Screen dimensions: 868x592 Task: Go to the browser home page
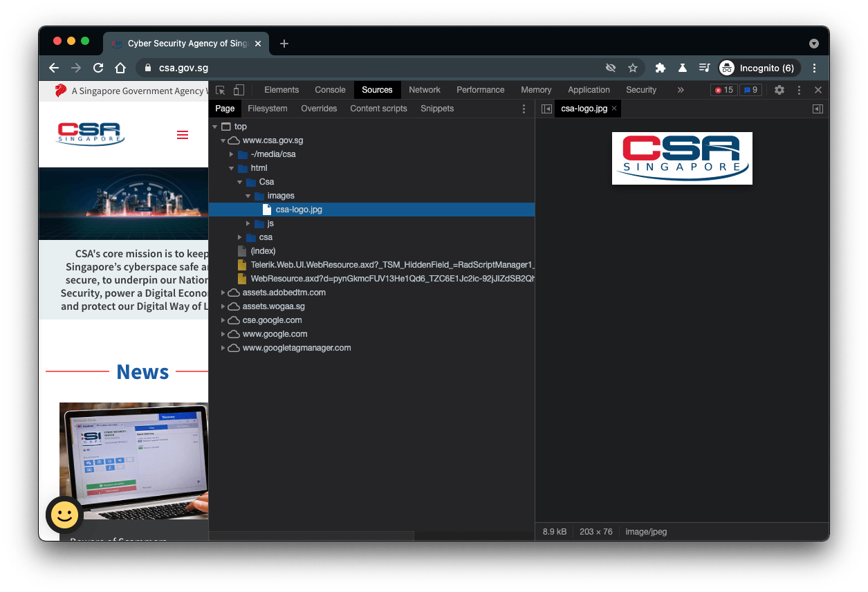pos(120,68)
